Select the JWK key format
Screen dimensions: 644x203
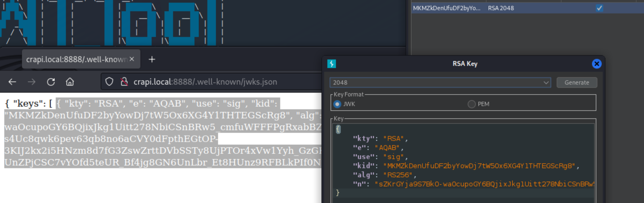(x=337, y=104)
